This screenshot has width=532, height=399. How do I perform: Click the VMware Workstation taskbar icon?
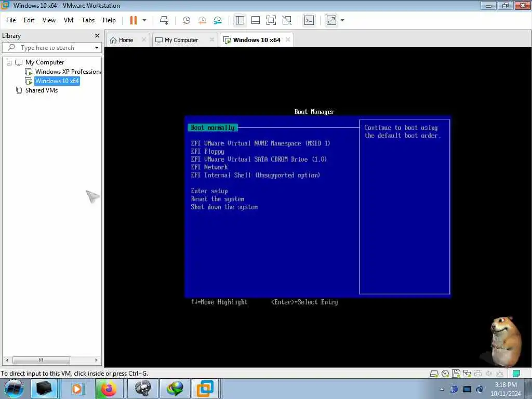point(205,389)
